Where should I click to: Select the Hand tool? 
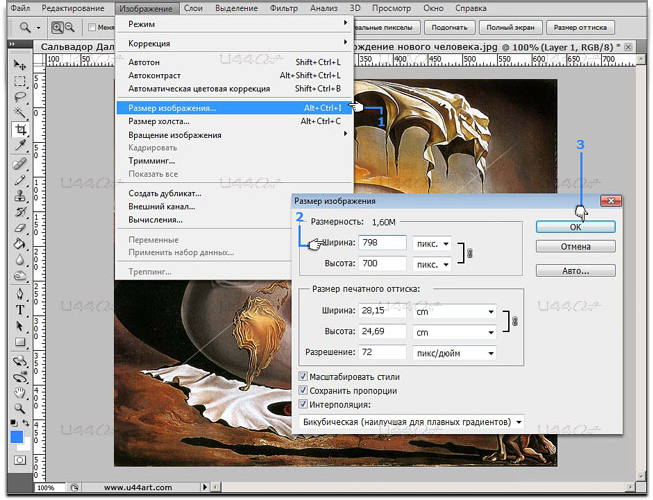coord(20,393)
